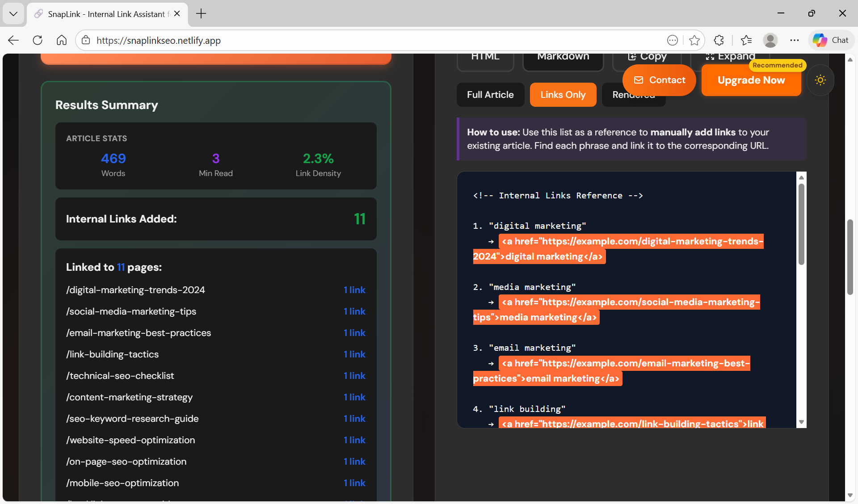Click the browser Home icon
Viewport: 858px width, 504px height.
point(61,40)
